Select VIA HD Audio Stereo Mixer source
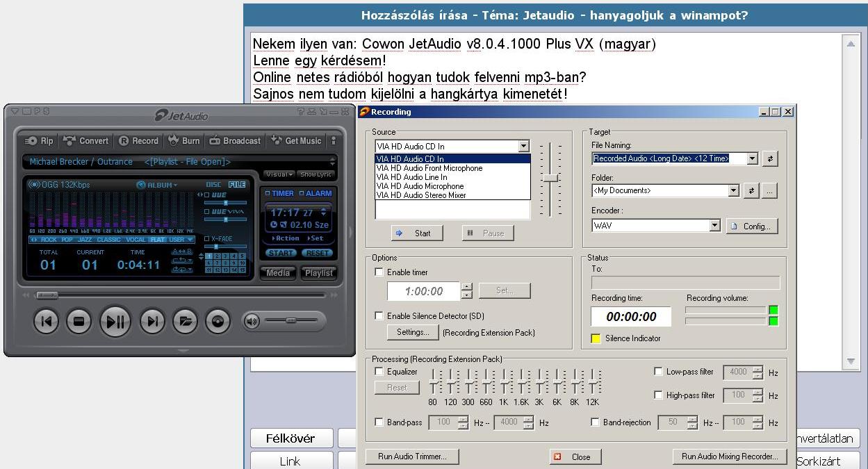 coord(452,195)
